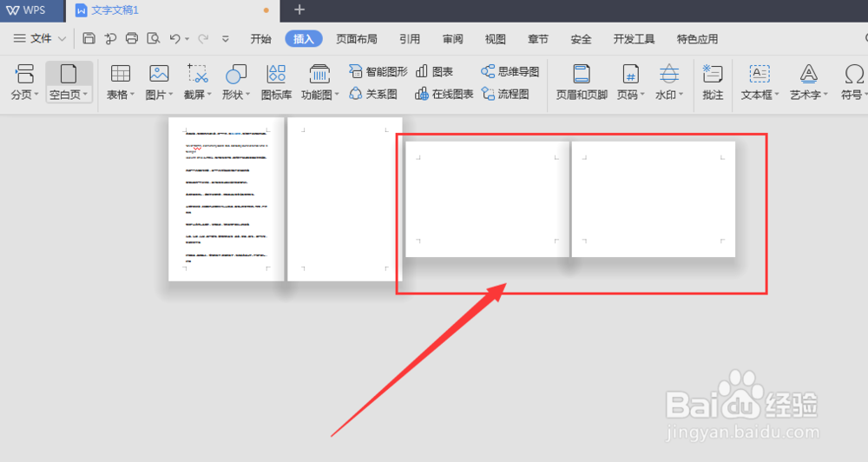The height and width of the screenshot is (462, 868).
Task: Click the 分页 page break icon
Action: [25, 73]
